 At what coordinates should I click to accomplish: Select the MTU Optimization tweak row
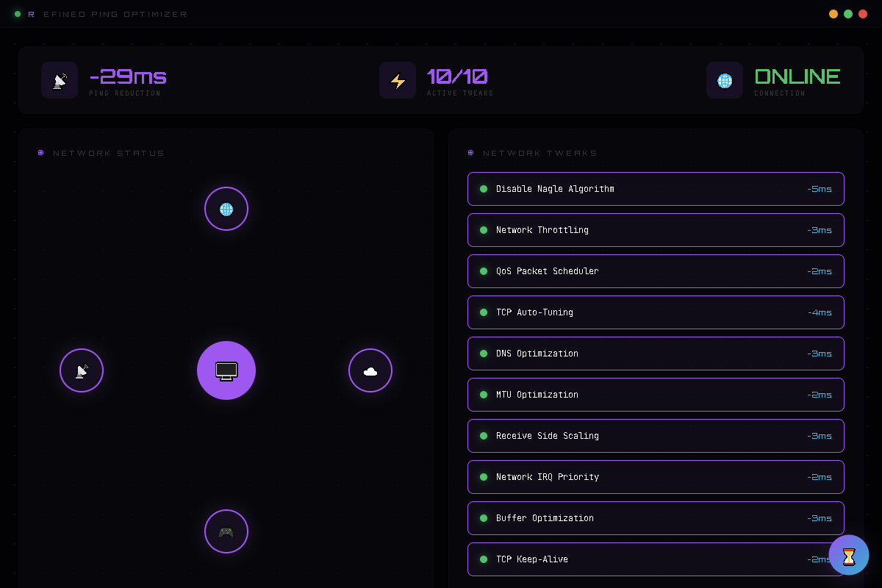click(656, 395)
